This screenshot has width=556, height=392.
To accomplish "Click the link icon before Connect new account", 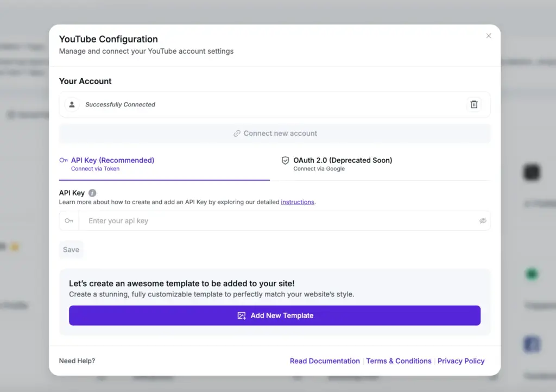I will point(237,133).
